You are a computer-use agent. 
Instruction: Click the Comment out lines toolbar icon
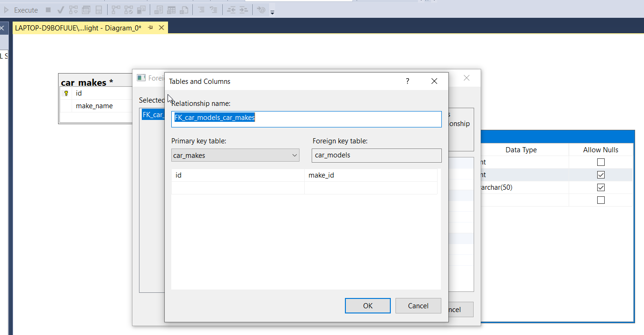coord(201,10)
